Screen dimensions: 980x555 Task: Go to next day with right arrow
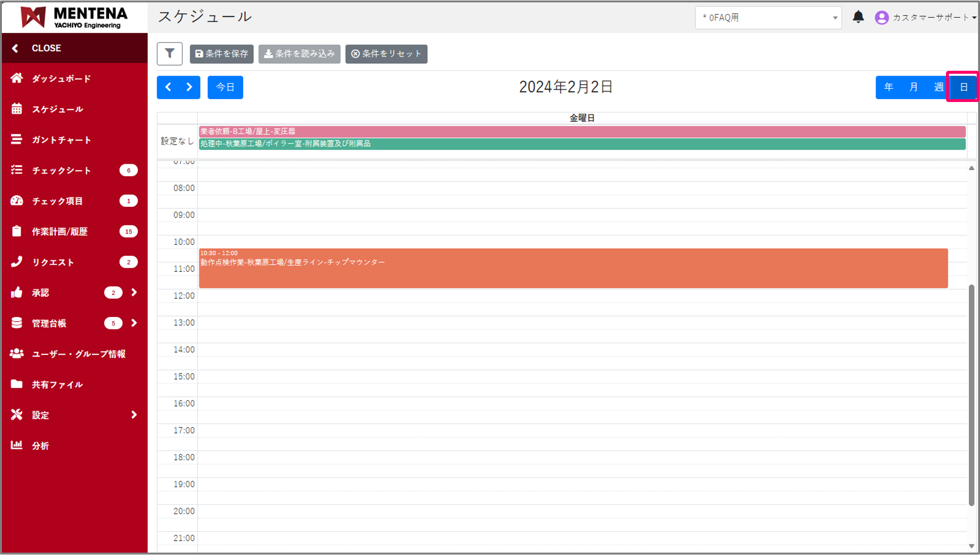pos(189,87)
